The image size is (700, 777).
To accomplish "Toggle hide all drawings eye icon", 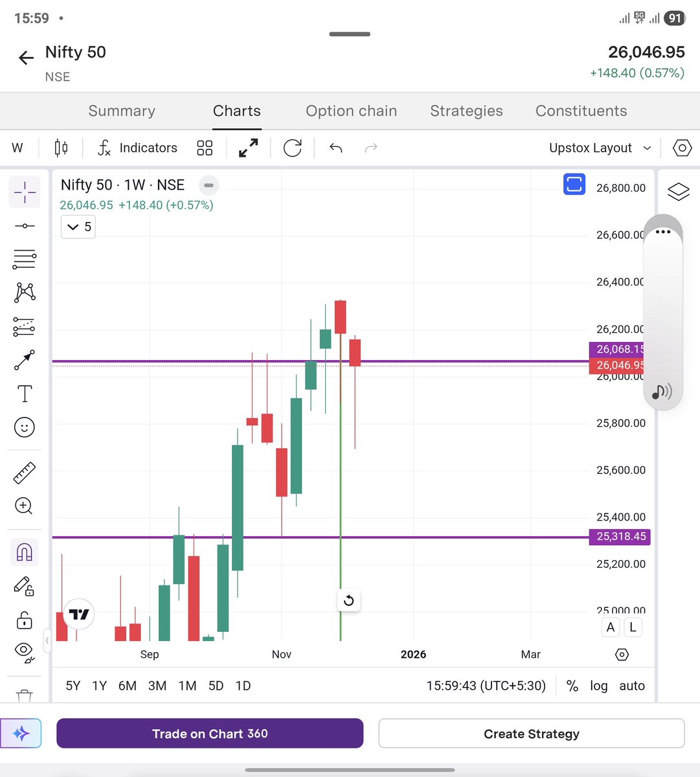I will [25, 652].
